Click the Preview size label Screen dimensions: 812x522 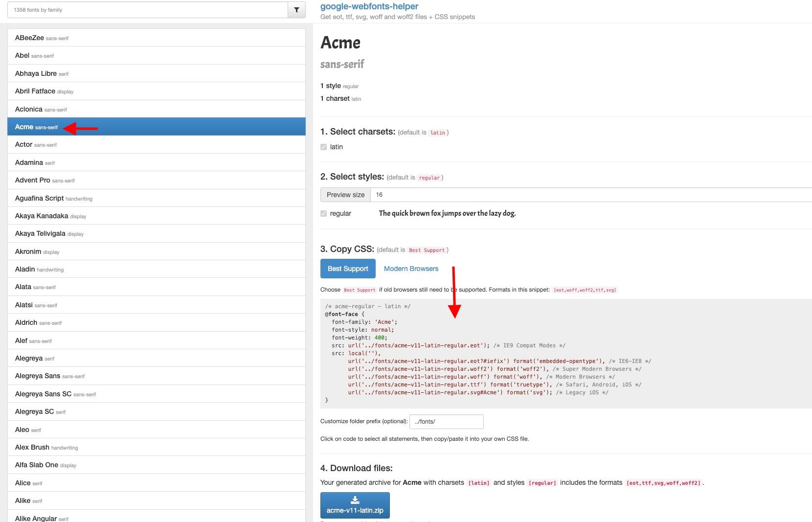345,195
